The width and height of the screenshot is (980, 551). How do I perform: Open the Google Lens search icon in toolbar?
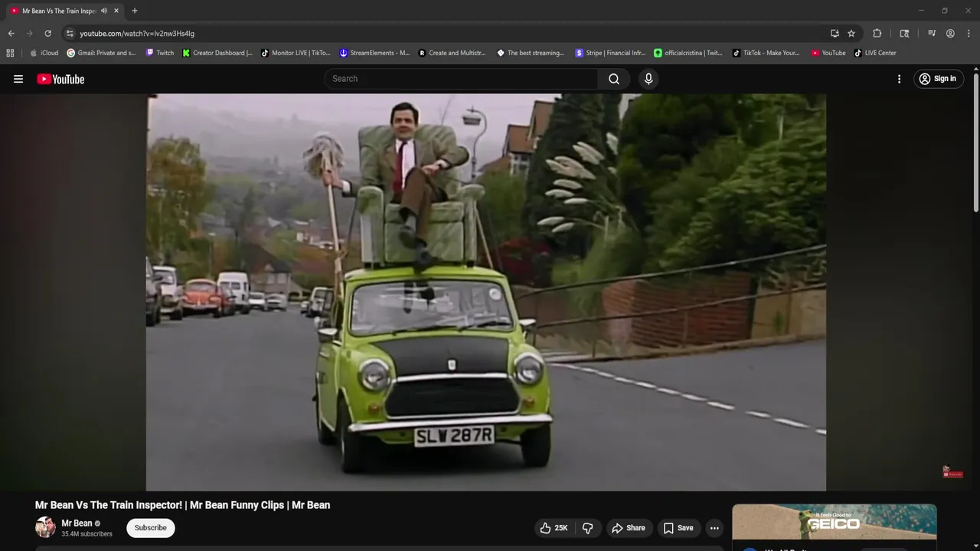pyautogui.click(x=904, y=34)
